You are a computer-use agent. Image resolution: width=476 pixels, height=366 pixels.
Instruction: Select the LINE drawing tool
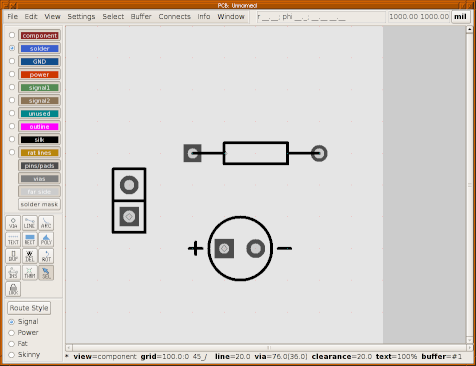[x=30, y=223]
